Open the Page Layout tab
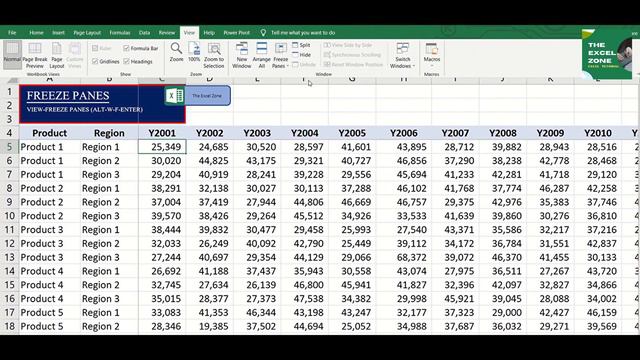 pos(87,33)
